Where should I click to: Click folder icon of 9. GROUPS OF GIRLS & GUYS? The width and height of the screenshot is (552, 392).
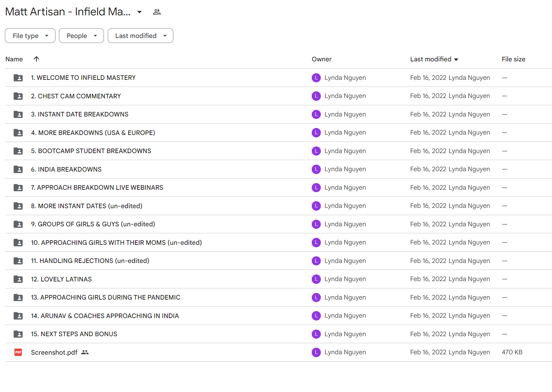[18, 224]
